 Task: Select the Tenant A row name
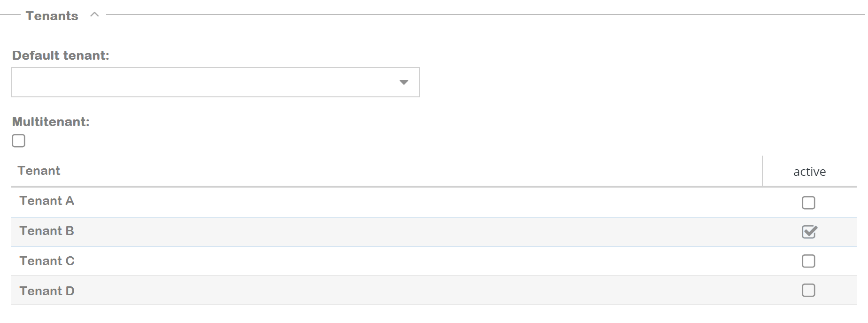tap(46, 201)
